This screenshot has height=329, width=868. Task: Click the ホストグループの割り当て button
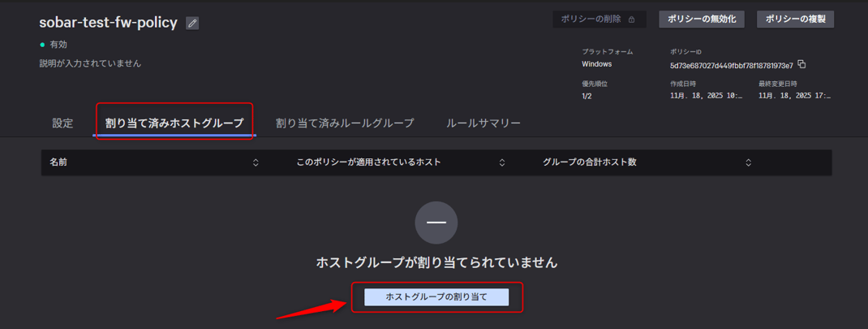point(436,297)
